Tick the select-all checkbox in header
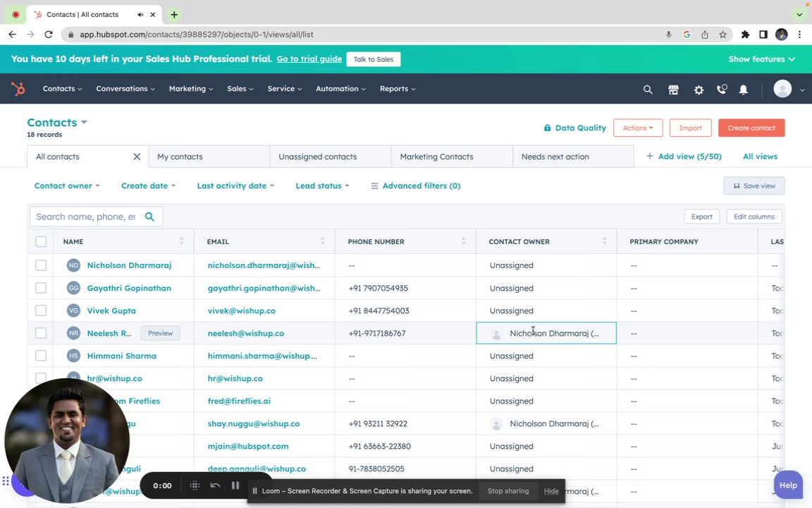Viewport: 812px width, 508px height. 41,241
